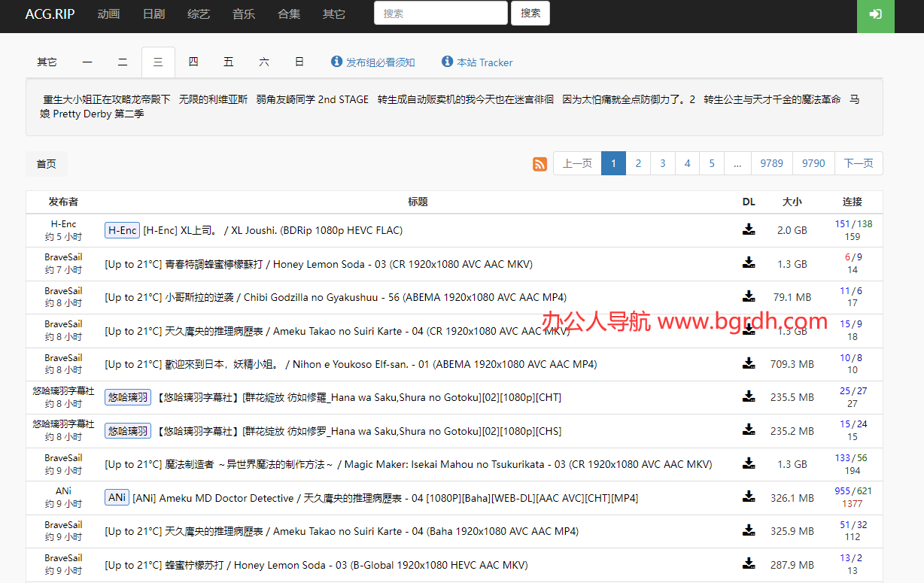The image size is (924, 583).
Task: Download the ANi Ameku MD Doctor Detective release
Action: [x=749, y=497]
